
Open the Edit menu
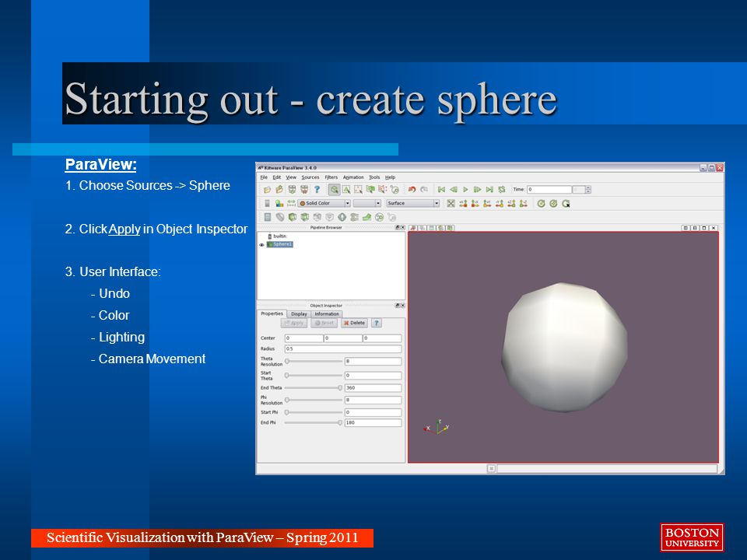point(277,177)
